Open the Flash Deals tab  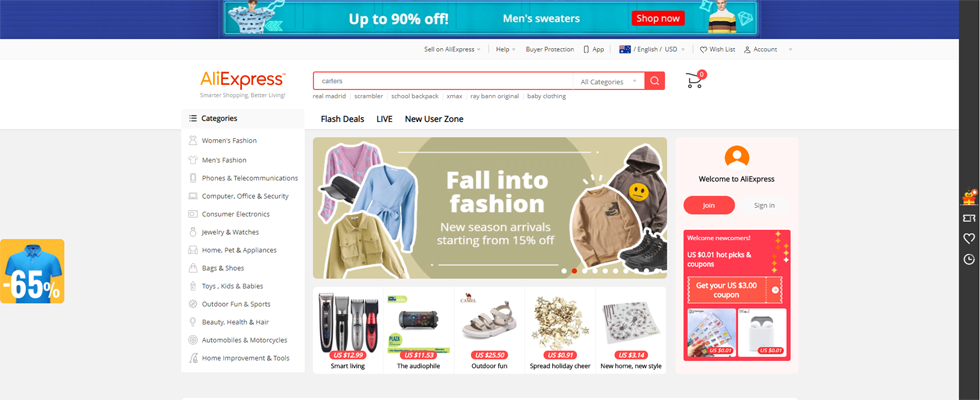click(342, 119)
